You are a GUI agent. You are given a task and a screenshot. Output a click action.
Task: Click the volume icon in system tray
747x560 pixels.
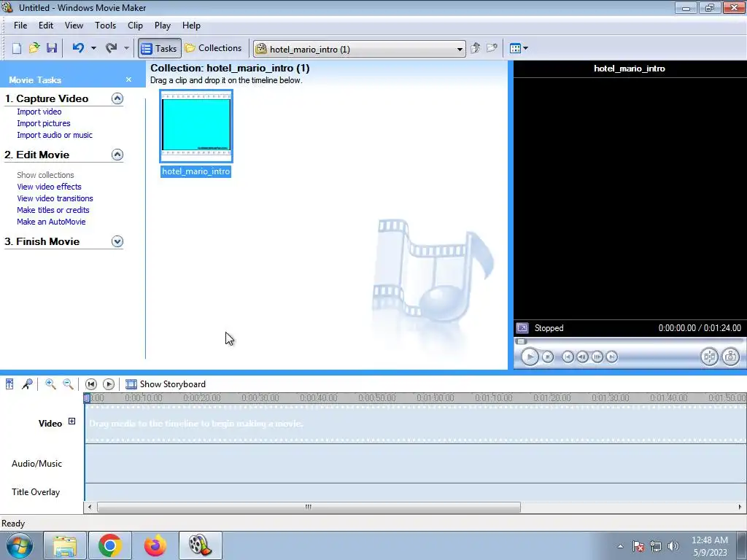pos(673,546)
